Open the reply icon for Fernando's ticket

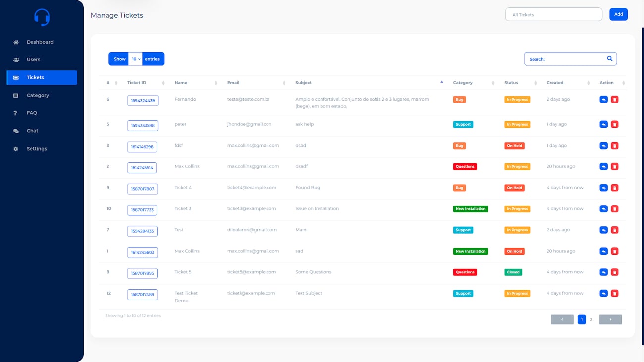click(603, 99)
